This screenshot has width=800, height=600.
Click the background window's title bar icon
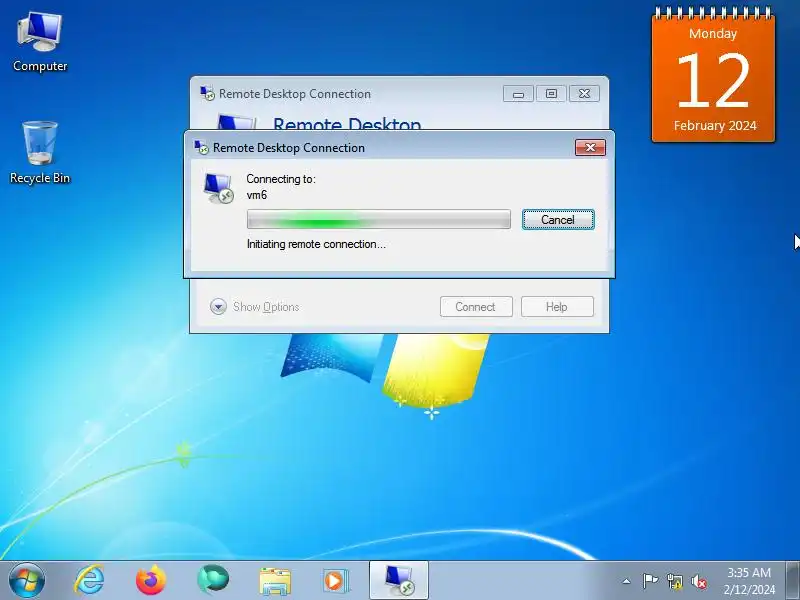tap(207, 93)
